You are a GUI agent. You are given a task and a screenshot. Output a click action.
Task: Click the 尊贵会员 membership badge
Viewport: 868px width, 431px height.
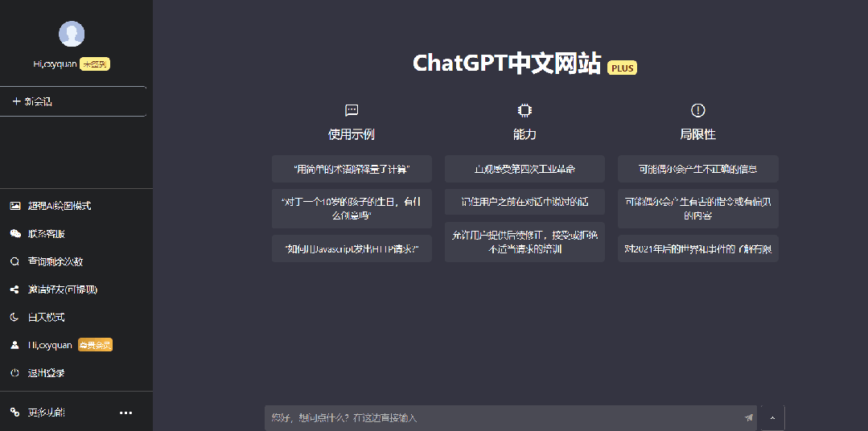95,345
